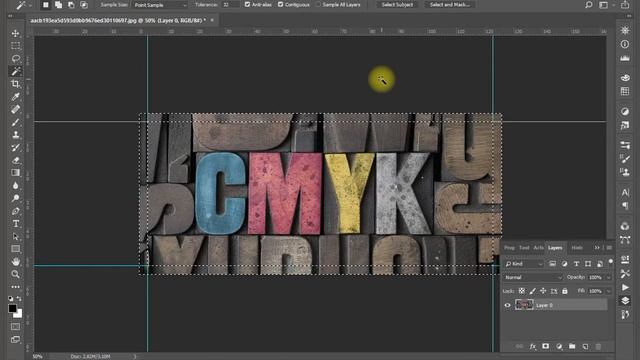Select the Eraser tool
The height and width of the screenshot is (360, 640).
(16, 160)
